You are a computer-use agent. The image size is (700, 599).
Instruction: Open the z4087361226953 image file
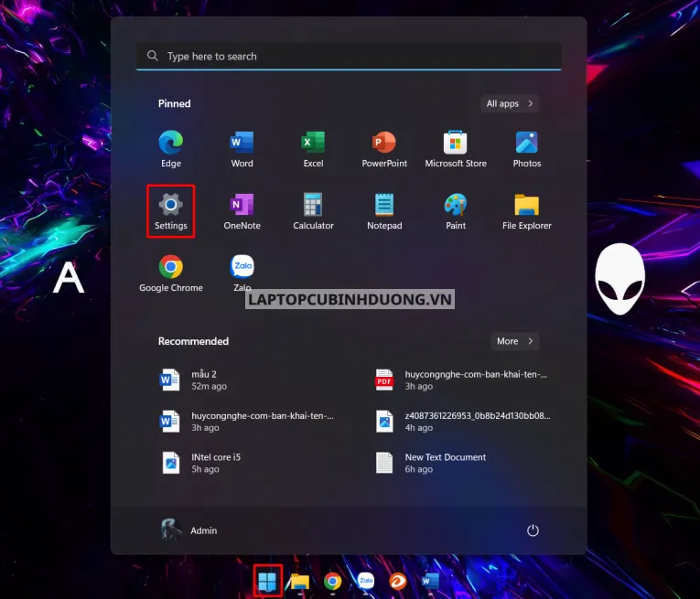click(464, 422)
